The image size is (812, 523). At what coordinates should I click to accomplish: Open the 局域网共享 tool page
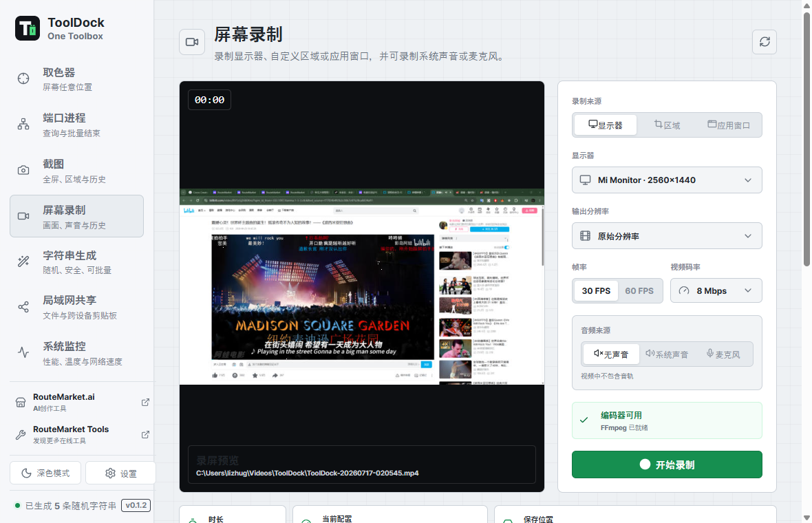click(x=76, y=308)
